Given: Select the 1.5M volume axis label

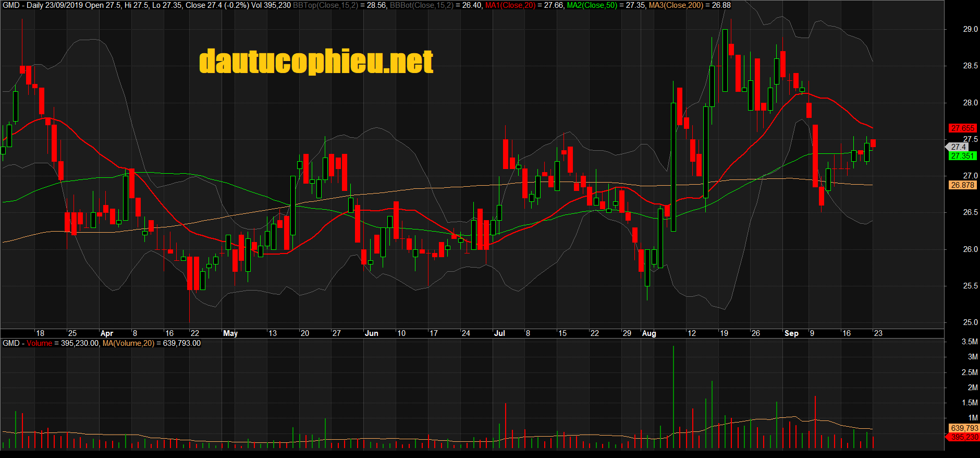Looking at the screenshot, I should 970,403.
